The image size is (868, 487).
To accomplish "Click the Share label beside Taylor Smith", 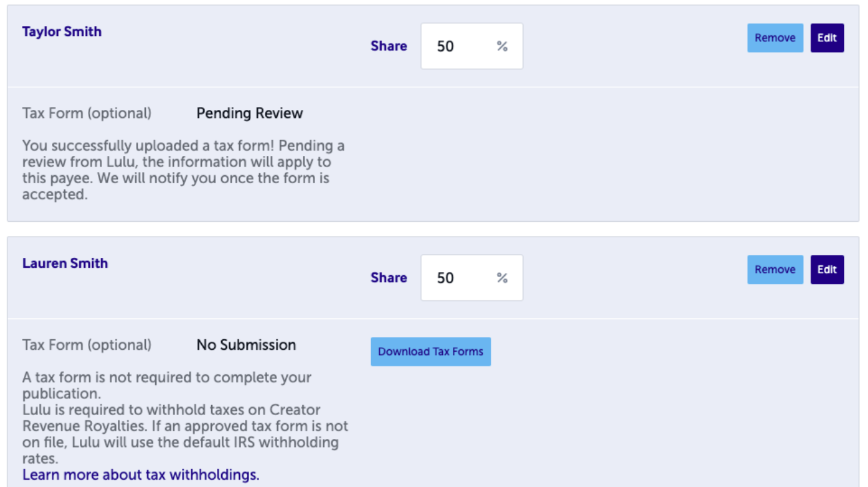I will (389, 46).
